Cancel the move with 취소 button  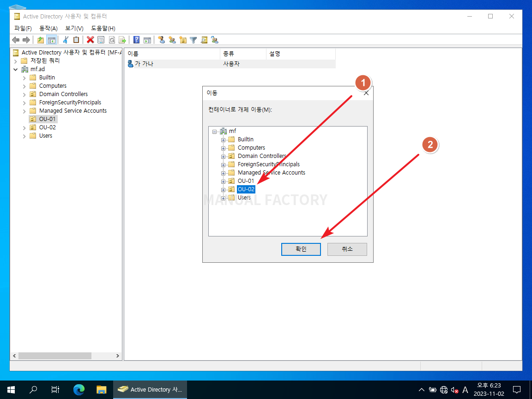[347, 249]
